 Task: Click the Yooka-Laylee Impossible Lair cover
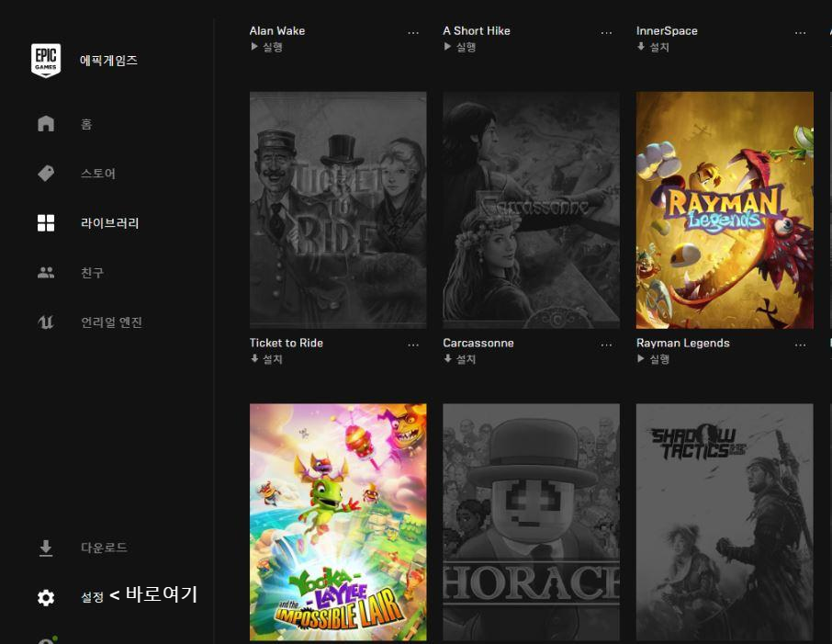pos(338,522)
